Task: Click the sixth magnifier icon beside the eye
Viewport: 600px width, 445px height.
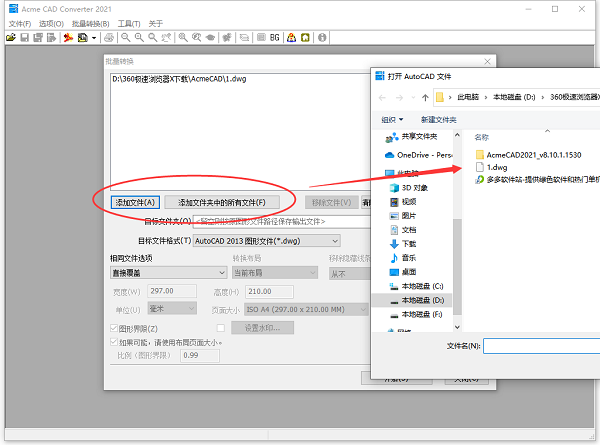Action: click(197, 37)
